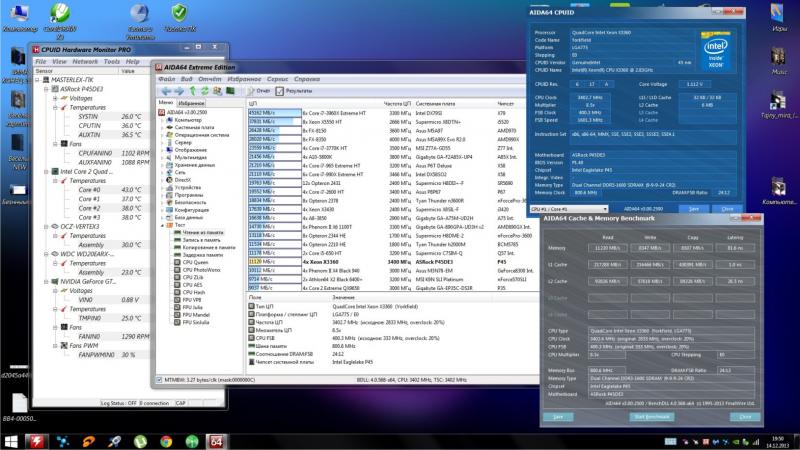The width and height of the screenshot is (800, 450).
Task: Click the 11220 MB/s highlighted result bar
Action: click(x=274, y=262)
